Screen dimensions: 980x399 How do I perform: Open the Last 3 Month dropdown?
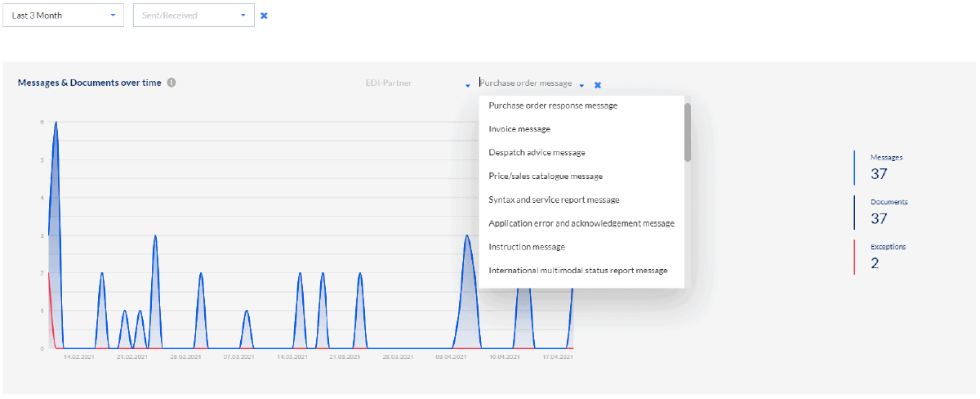tap(64, 16)
